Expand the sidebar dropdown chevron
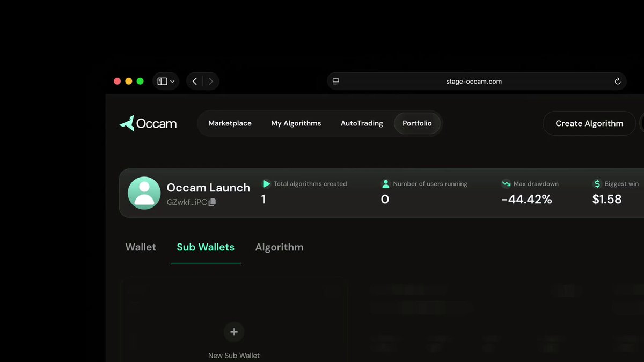The width and height of the screenshot is (644, 362). click(172, 82)
